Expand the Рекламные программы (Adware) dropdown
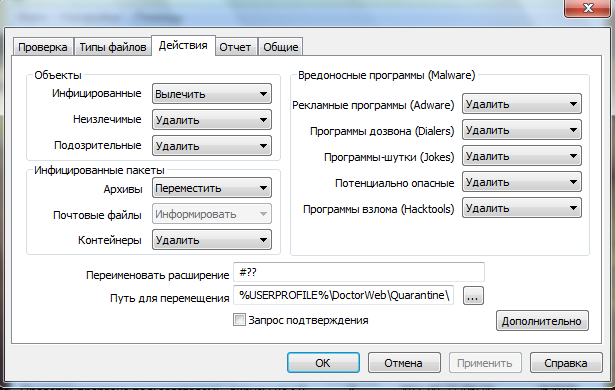615x390 pixels. (522, 104)
